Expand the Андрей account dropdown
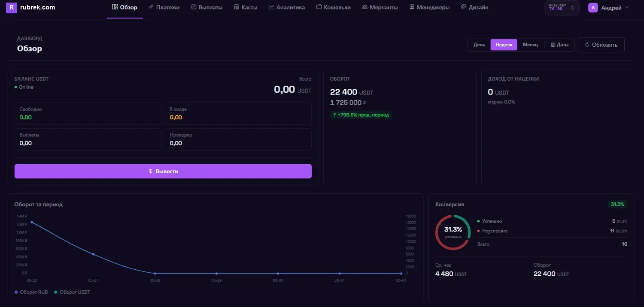644x307 pixels. (609, 8)
